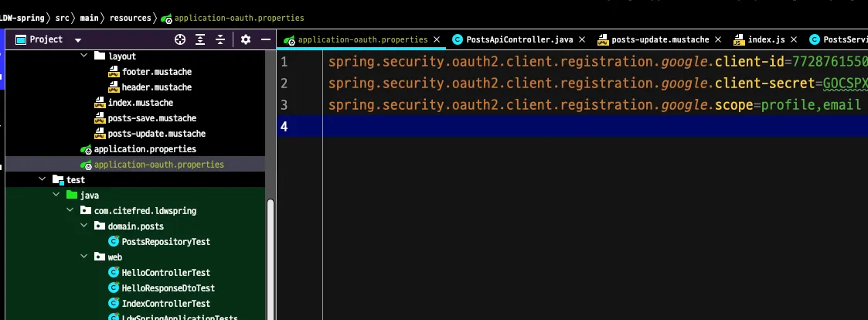Open HelloResponseDtoTest class

pyautogui.click(x=168, y=288)
